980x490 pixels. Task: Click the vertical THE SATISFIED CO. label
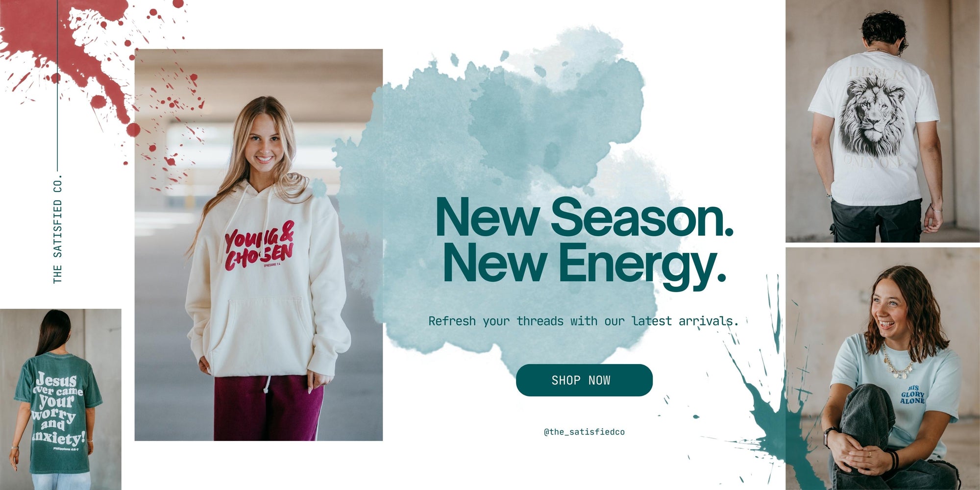click(x=58, y=228)
